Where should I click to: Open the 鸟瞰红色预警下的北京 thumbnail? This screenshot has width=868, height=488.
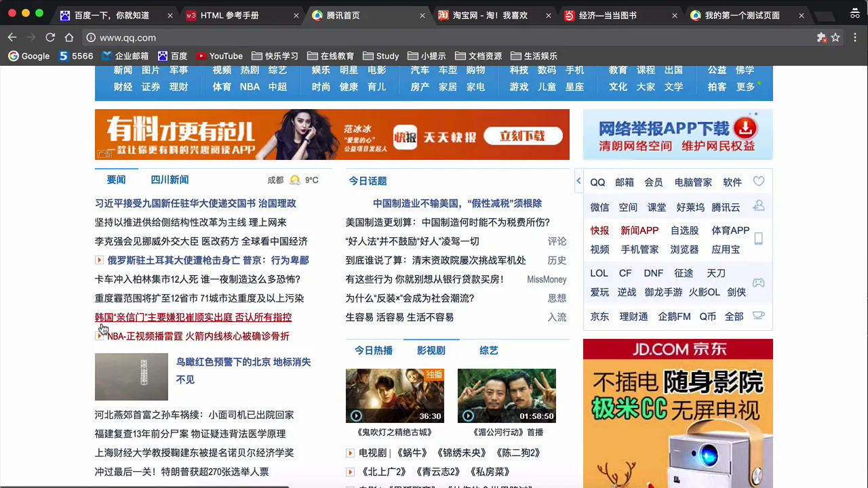coord(132,377)
